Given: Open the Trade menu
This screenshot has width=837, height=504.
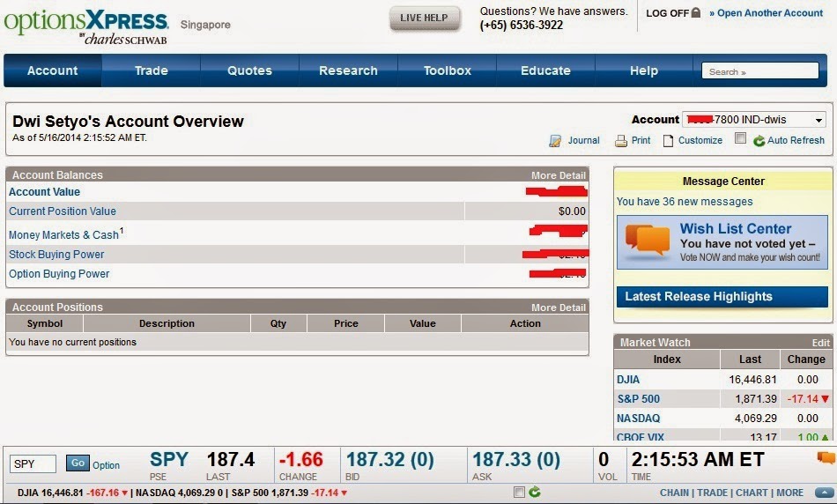Looking at the screenshot, I should (151, 70).
